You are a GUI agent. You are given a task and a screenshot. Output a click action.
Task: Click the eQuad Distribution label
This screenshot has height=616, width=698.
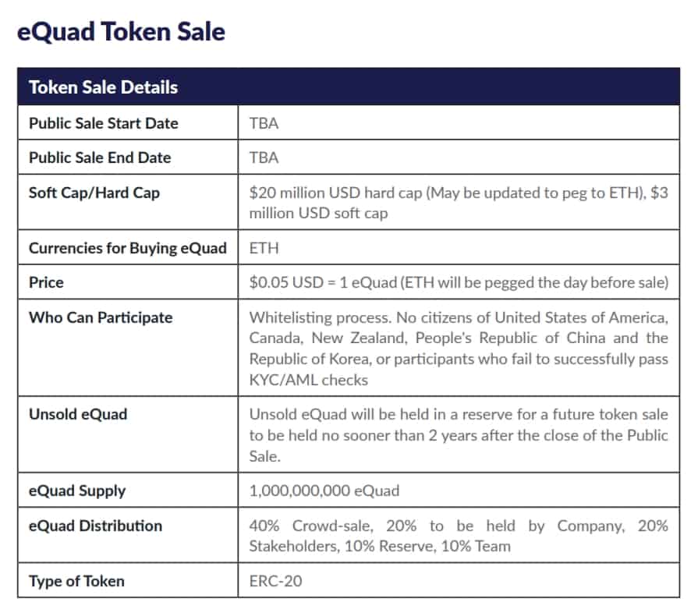tap(95, 526)
